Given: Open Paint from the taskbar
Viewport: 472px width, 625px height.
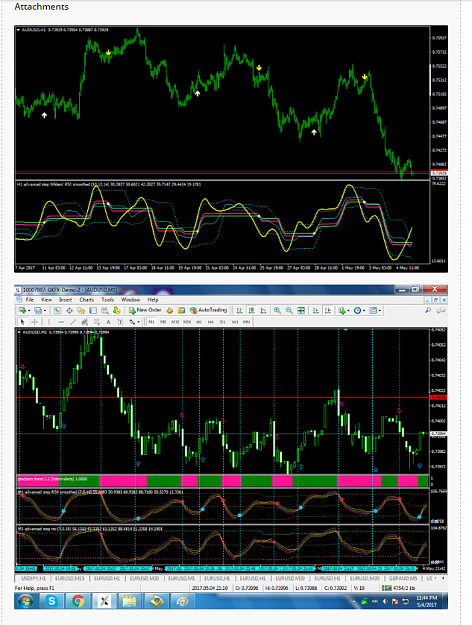Looking at the screenshot, I should pos(183,600).
